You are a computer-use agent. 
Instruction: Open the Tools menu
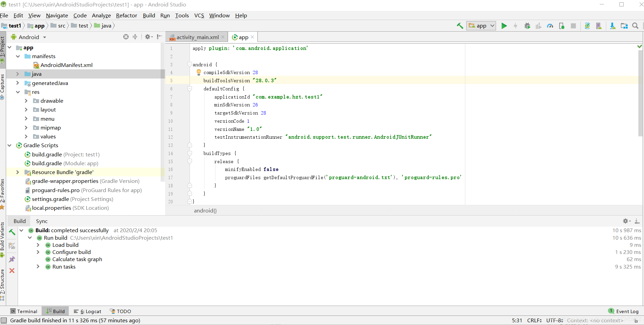pos(182,16)
